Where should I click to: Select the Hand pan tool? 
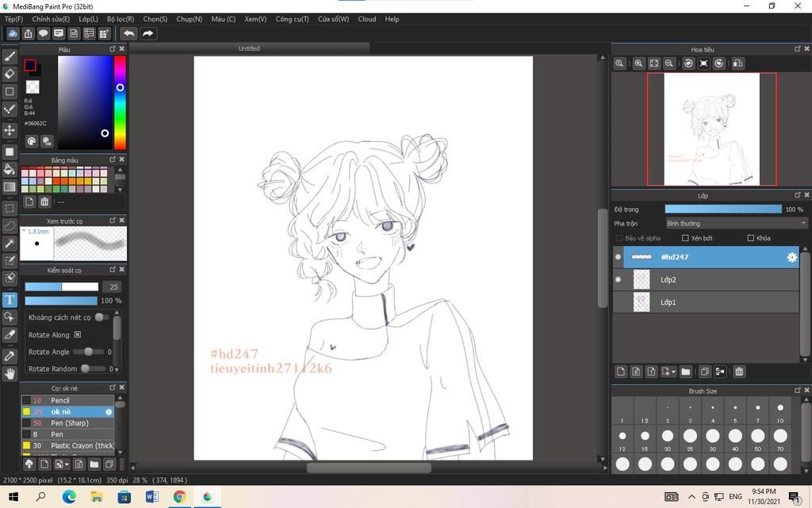coord(10,373)
